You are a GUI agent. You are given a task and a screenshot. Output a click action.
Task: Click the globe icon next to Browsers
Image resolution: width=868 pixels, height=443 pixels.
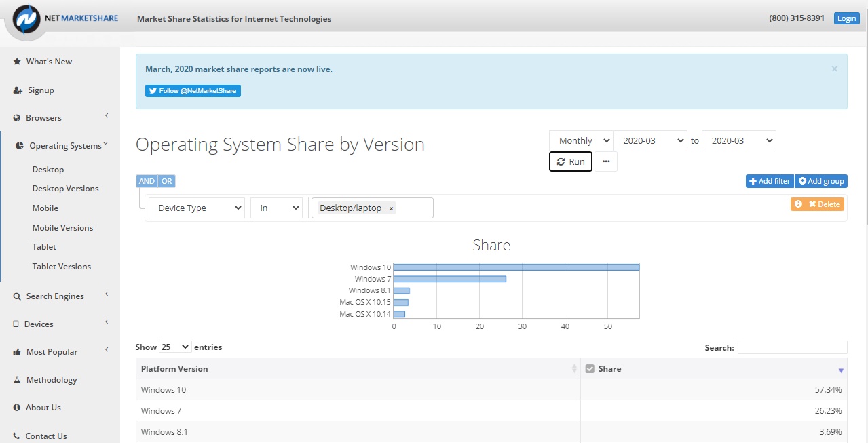point(17,118)
